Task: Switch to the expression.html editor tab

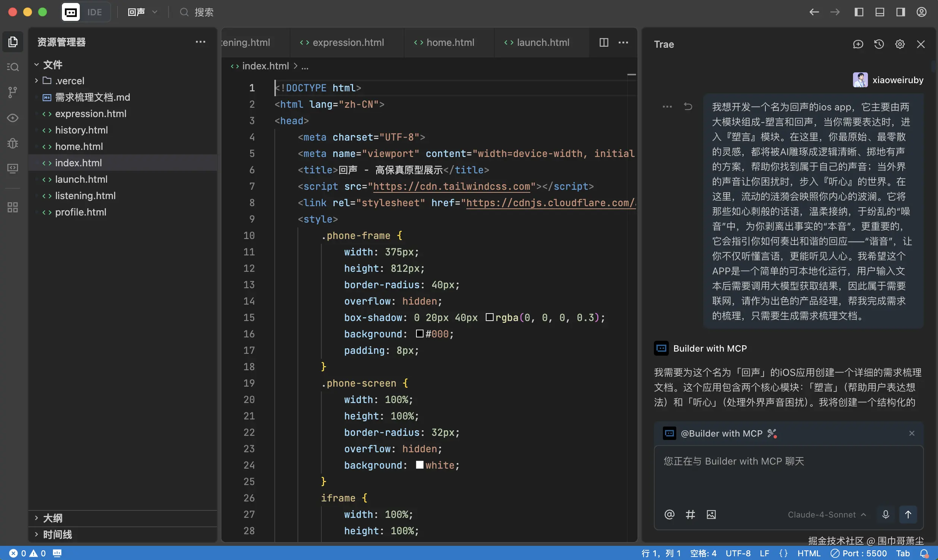Action: click(347, 42)
